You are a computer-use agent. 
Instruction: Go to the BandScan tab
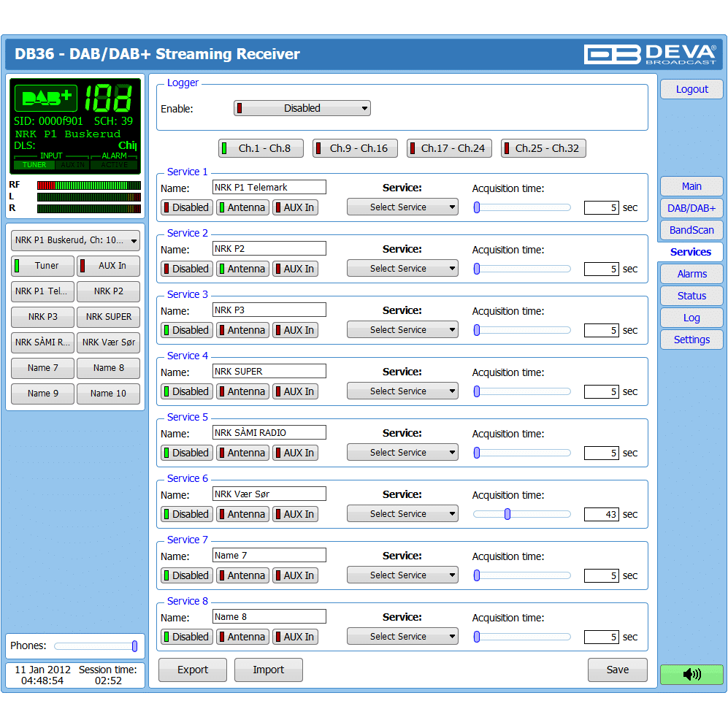point(691,230)
